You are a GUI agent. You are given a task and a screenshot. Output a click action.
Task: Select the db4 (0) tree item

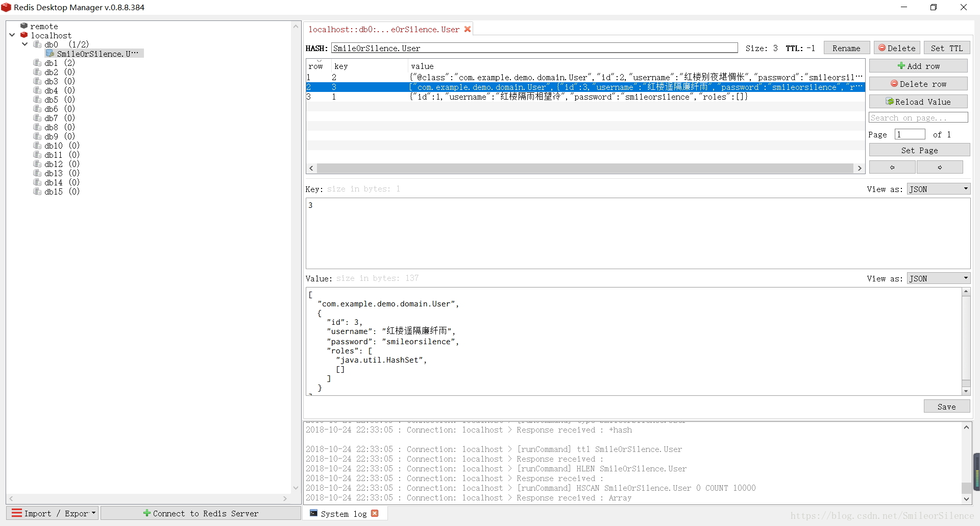tap(59, 90)
